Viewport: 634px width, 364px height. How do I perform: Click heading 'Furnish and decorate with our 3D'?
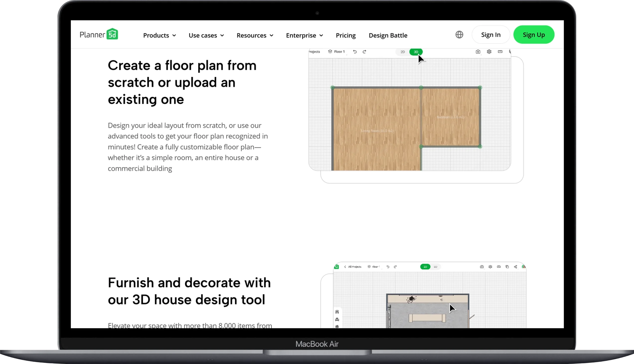click(189, 291)
